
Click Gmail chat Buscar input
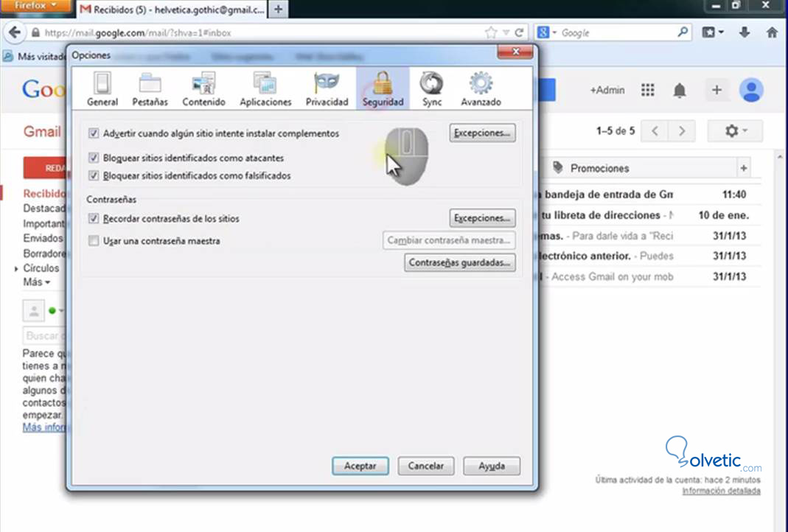click(x=44, y=335)
